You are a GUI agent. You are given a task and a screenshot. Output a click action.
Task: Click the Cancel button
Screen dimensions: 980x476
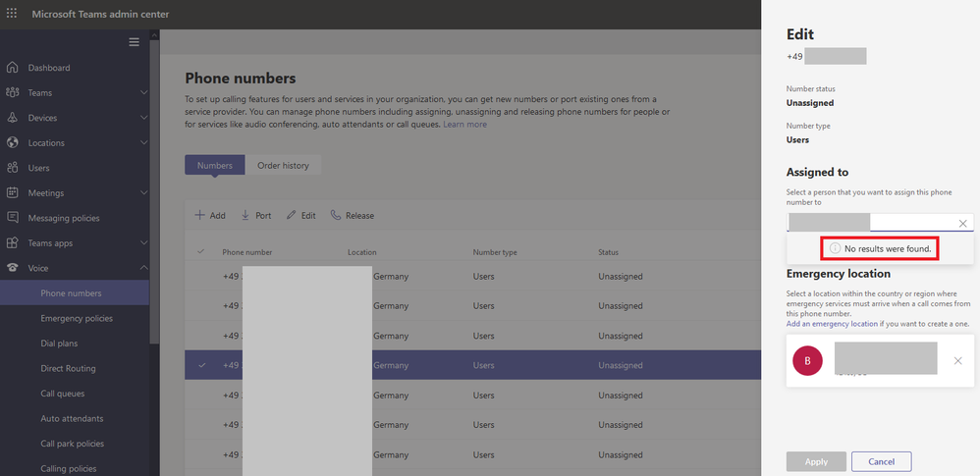881,461
